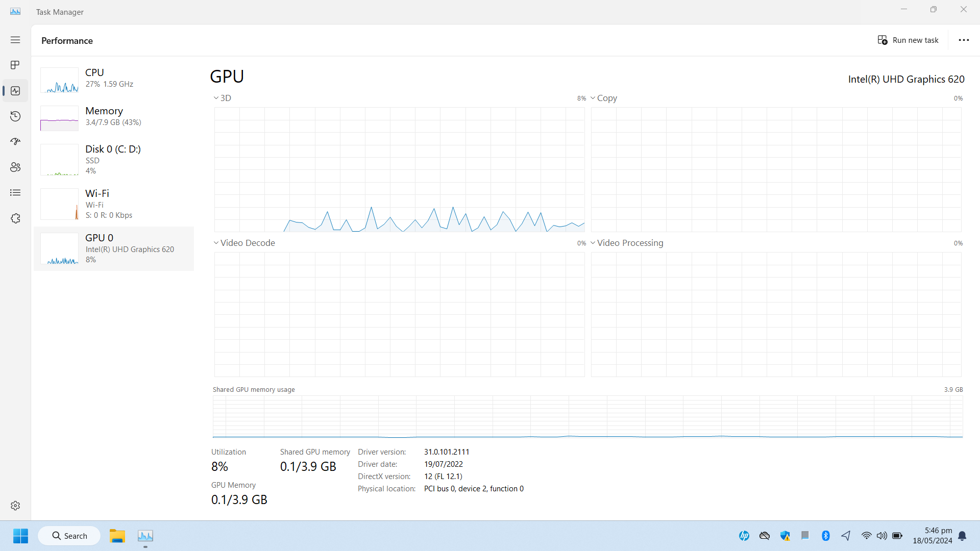Open the HP tray icon
The image size is (980, 551).
(744, 536)
